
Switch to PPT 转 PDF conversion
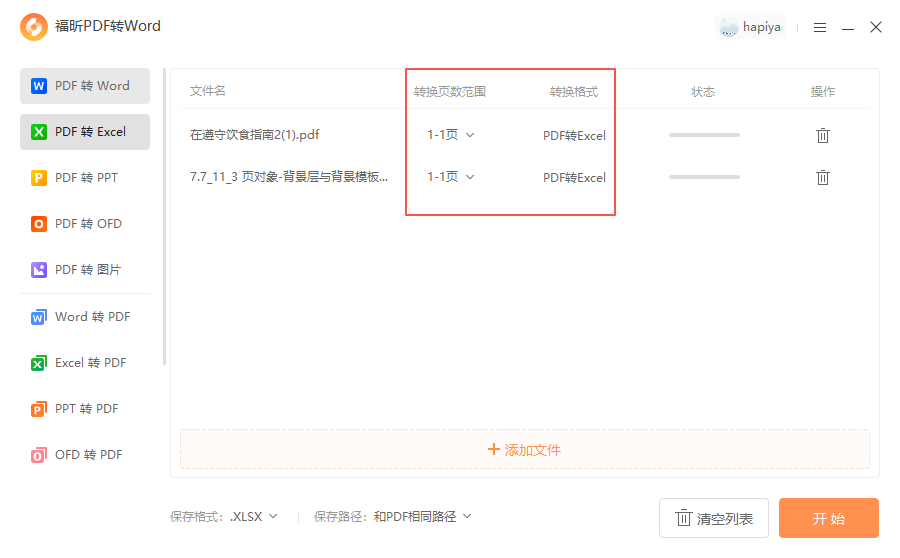point(85,409)
